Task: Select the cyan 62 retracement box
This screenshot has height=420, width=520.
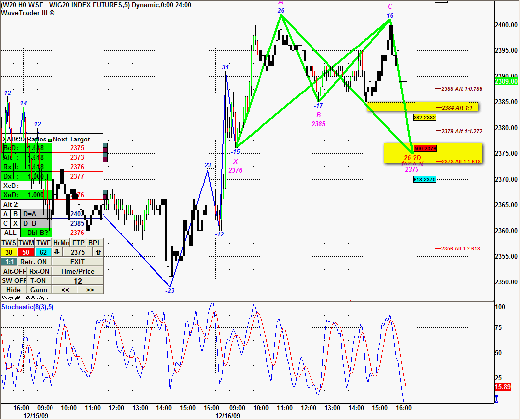Action: point(43,252)
